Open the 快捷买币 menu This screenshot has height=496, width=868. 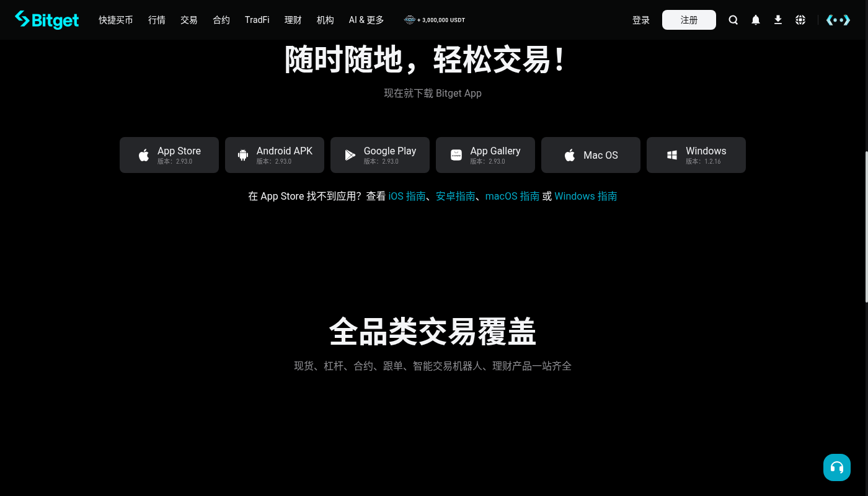116,20
